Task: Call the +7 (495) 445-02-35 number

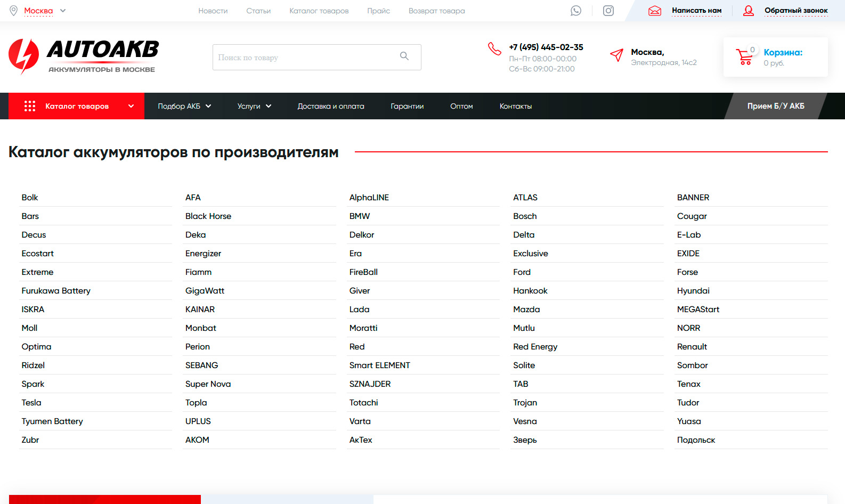Action: pos(546,47)
